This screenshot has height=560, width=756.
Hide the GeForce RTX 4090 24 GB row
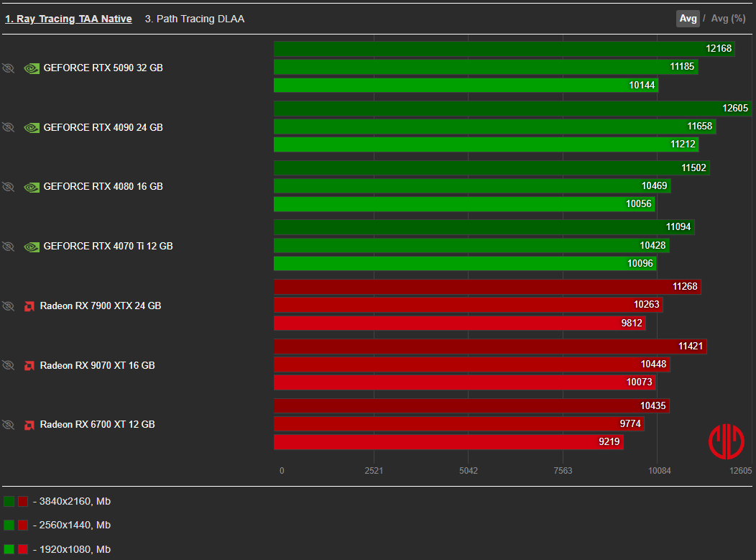[8, 127]
